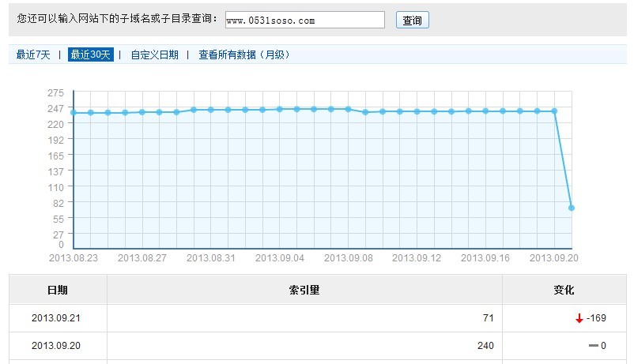Click the 索引量 column header
This screenshot has height=364, width=634.
(x=304, y=290)
